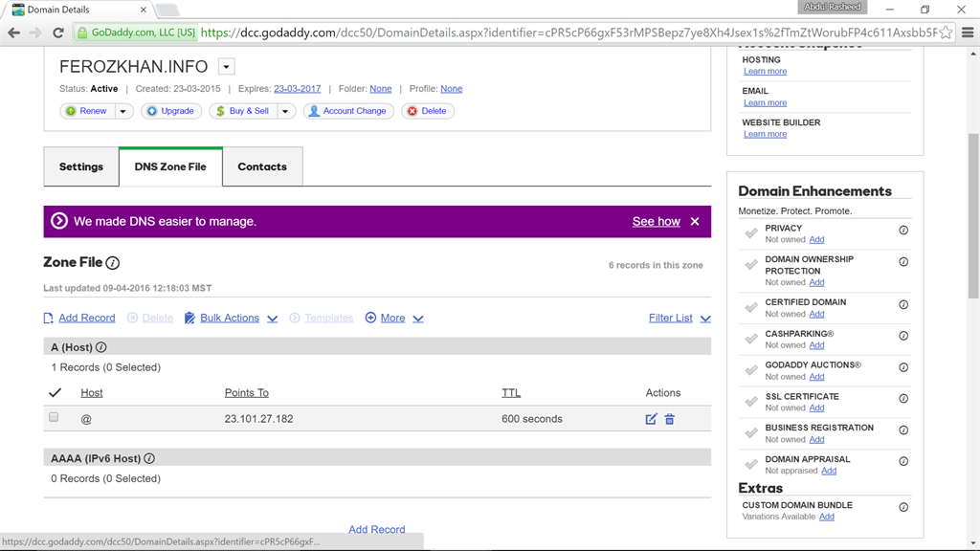Image resolution: width=980 pixels, height=551 pixels.
Task: Open the Zone File info icon
Action: 113,263
